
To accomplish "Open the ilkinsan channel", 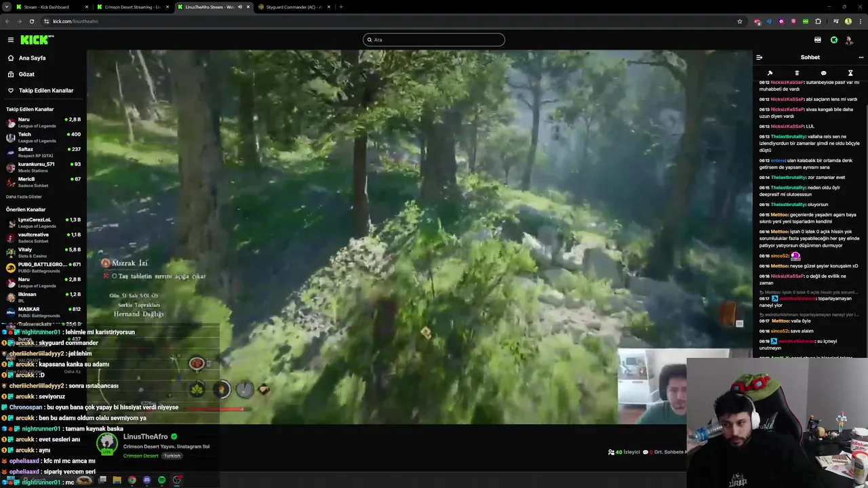I will pos(43,298).
